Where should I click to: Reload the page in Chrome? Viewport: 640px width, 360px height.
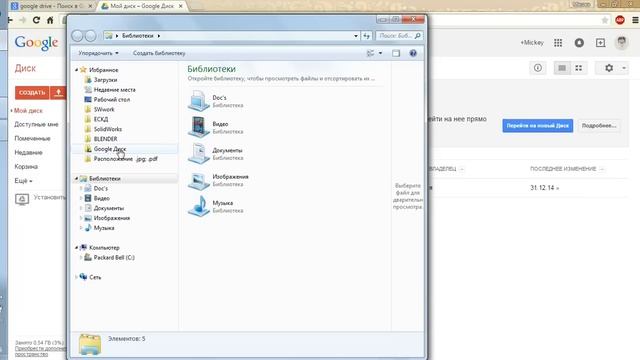point(36,20)
